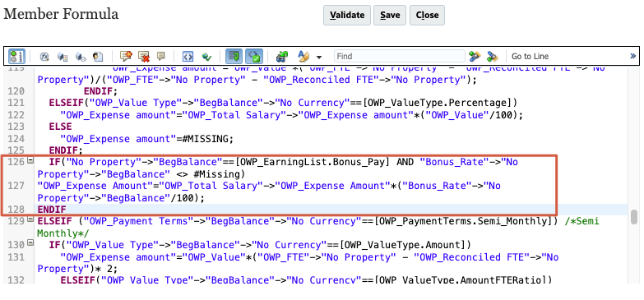
Task: Collapse the IF block at line 130
Action: (30, 243)
